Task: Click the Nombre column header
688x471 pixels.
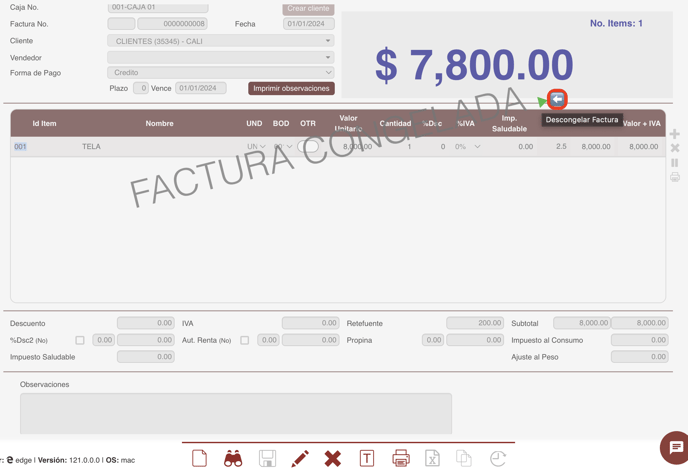Action: pyautogui.click(x=159, y=123)
